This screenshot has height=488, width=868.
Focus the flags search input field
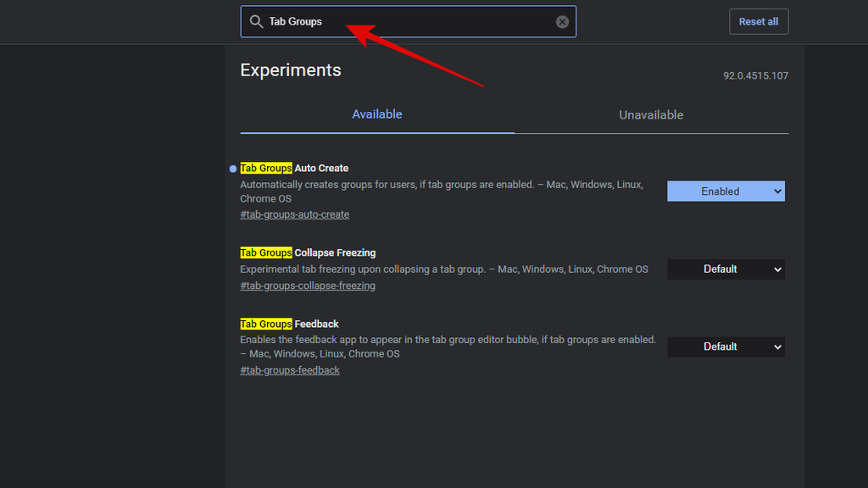click(408, 21)
